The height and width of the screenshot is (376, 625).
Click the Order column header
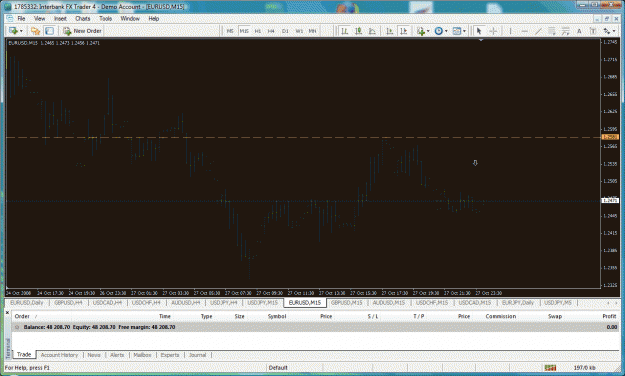(x=22, y=316)
